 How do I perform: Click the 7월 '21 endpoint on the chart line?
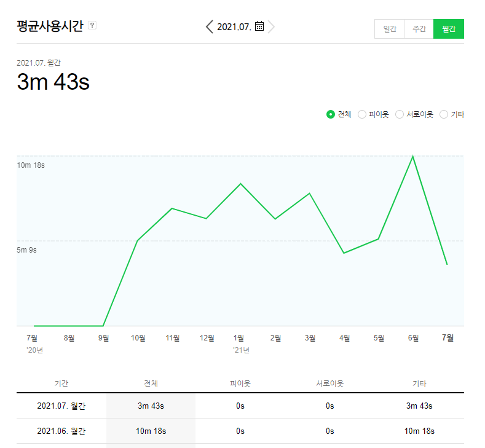pyautogui.click(x=447, y=264)
